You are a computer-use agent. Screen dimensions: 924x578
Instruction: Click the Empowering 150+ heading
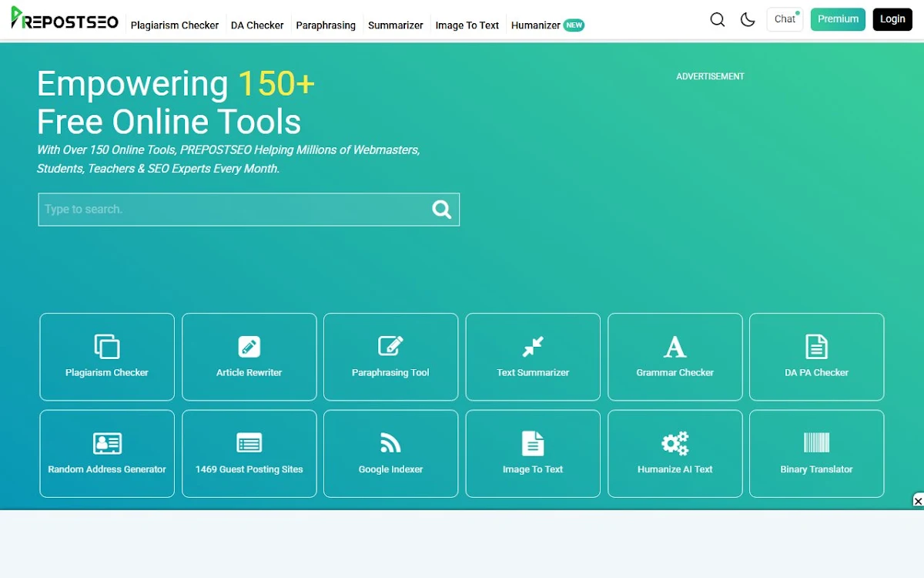[x=176, y=84]
